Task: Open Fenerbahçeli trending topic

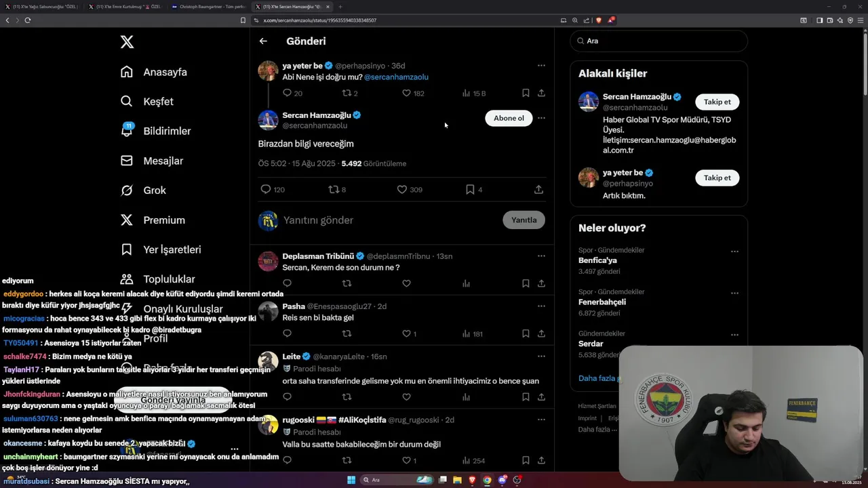Action: tap(602, 302)
